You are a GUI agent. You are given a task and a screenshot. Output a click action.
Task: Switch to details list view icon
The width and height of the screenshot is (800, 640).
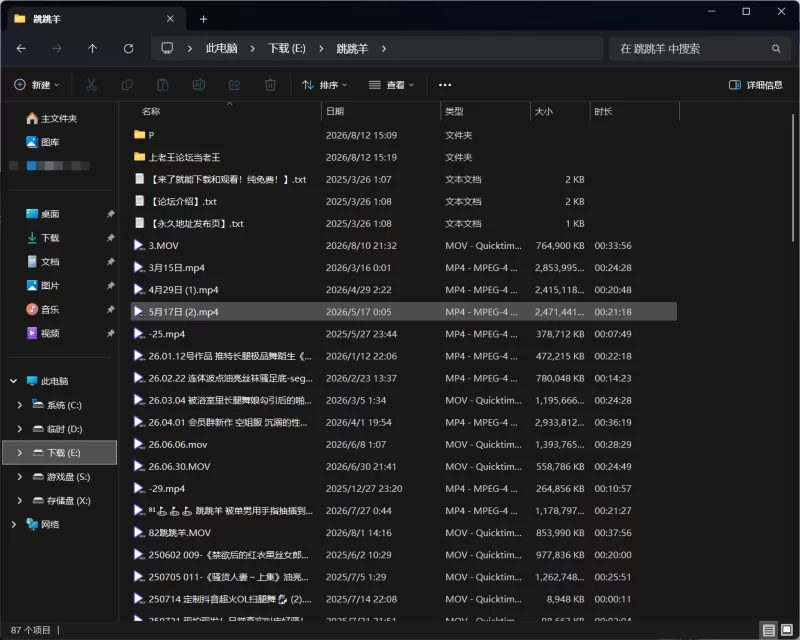(x=769, y=630)
